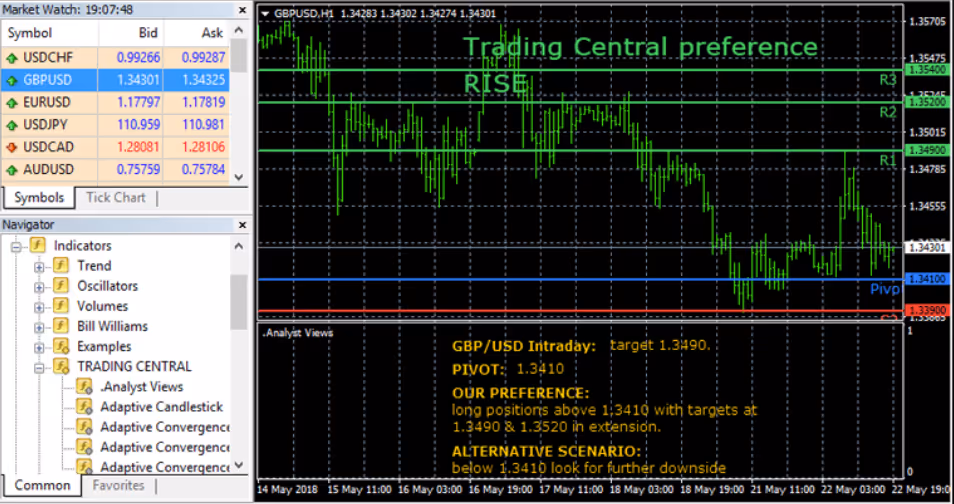Click the .Analyst Views subwindow label
Viewport: 954px width, 504px height.
click(298, 333)
